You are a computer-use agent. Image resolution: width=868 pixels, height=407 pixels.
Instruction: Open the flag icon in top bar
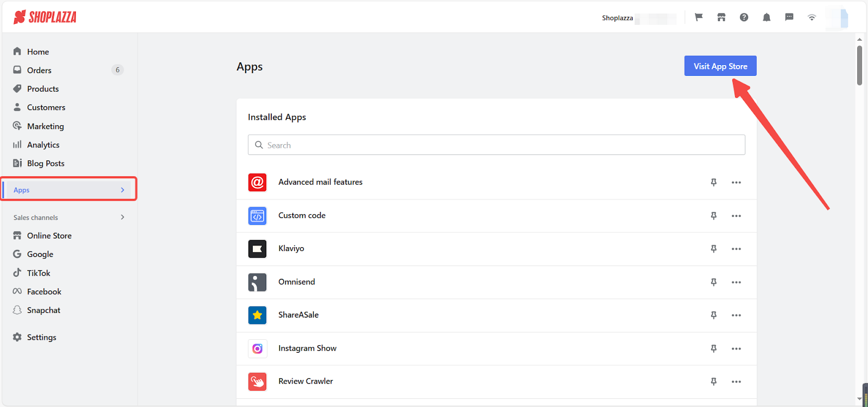pos(699,17)
